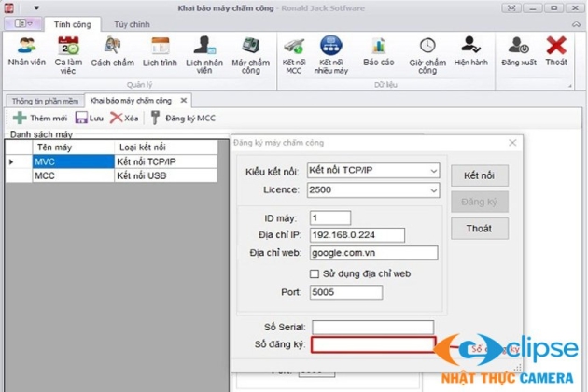Open Máy chấm công device icon
Image resolution: width=588 pixels, height=392 pixels.
(x=250, y=55)
